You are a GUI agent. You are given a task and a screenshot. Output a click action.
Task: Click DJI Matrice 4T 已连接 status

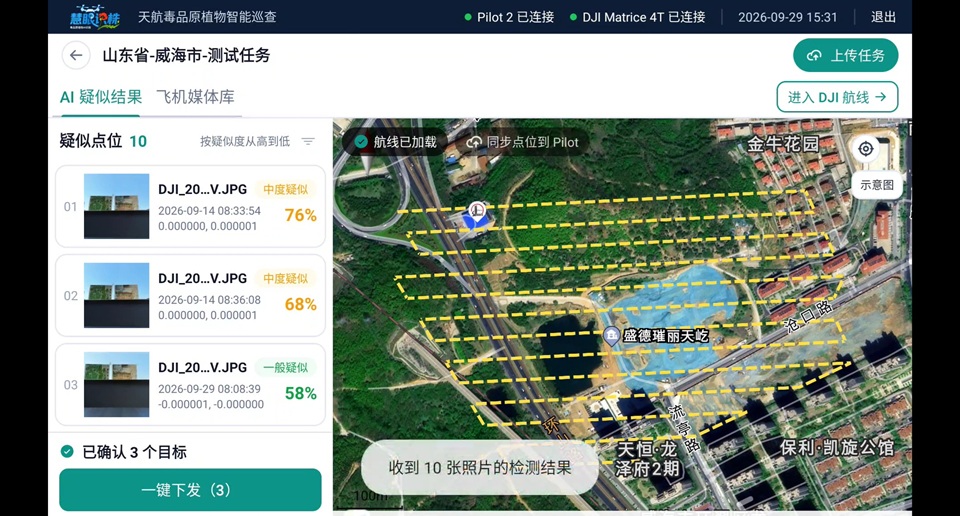637,17
